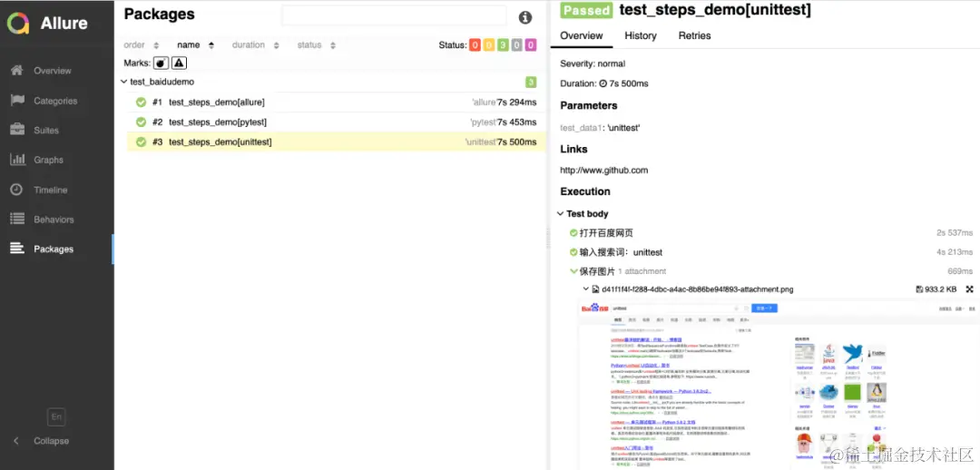Click the Allure logo icon
The width and height of the screenshot is (980, 470).
tap(18, 23)
